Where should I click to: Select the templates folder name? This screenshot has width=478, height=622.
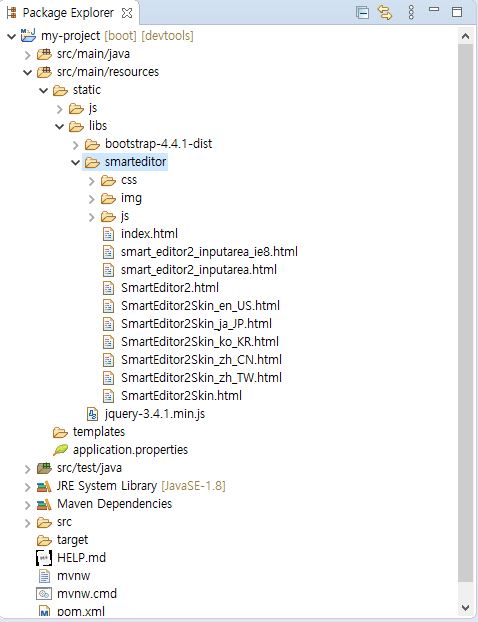coord(99,432)
